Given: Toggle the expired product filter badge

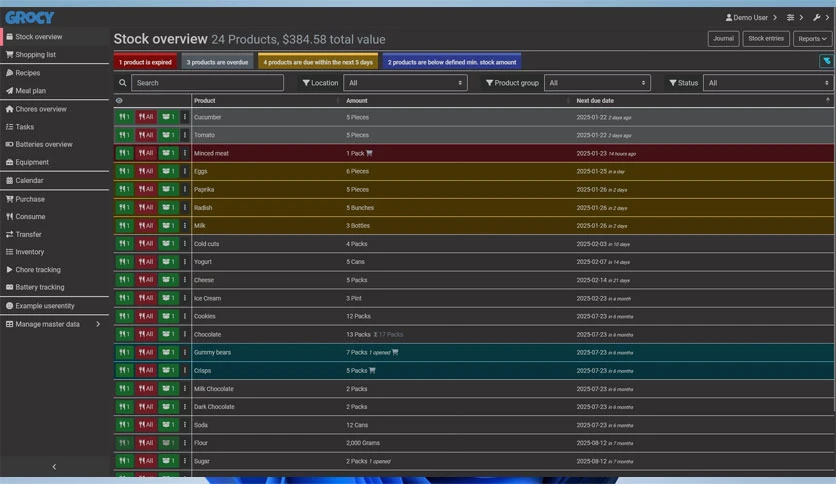Looking at the screenshot, I should click(x=145, y=62).
